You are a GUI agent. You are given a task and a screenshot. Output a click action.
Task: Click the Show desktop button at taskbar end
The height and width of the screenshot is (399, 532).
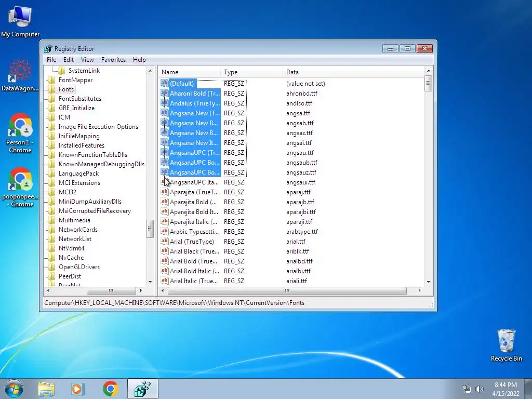click(528, 389)
